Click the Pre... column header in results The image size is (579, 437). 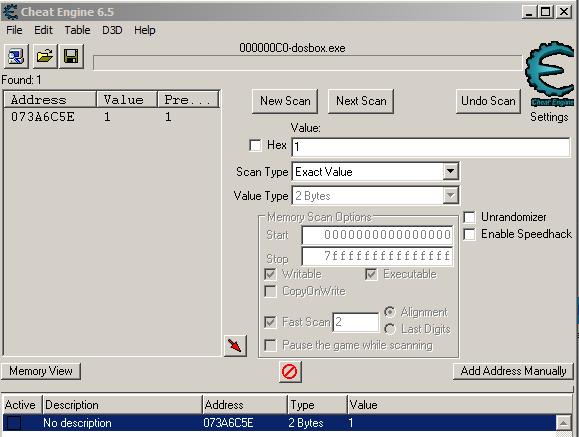[188, 99]
